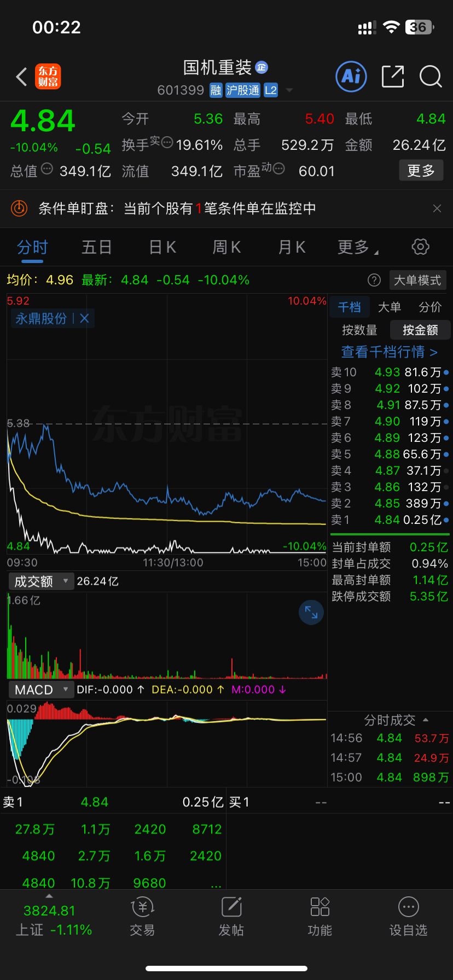Image resolution: width=453 pixels, height=980 pixels.
Task: Open chart settings gear icon
Action: click(x=420, y=247)
